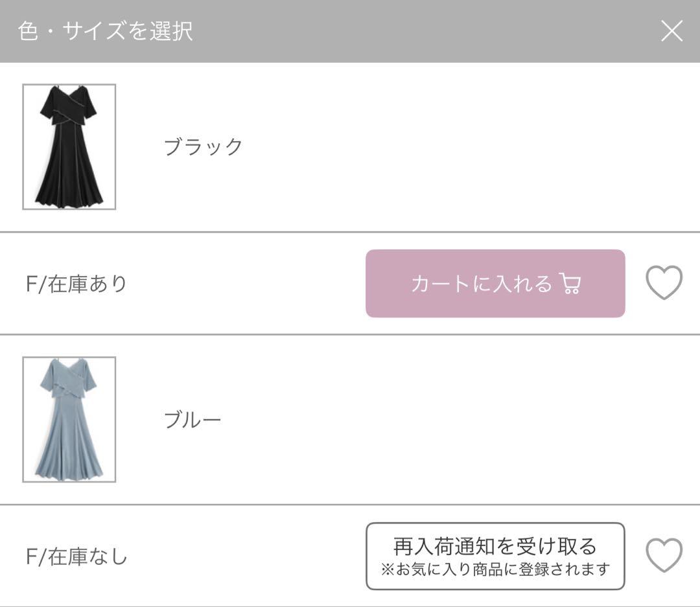Click the ※お気に入り商品に登録されます note

point(495,569)
